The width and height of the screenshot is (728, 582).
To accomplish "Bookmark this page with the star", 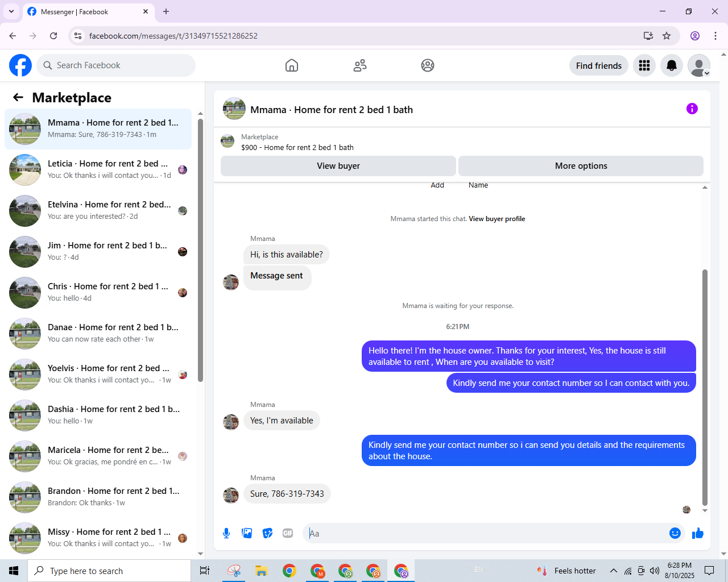I will 667,36.
